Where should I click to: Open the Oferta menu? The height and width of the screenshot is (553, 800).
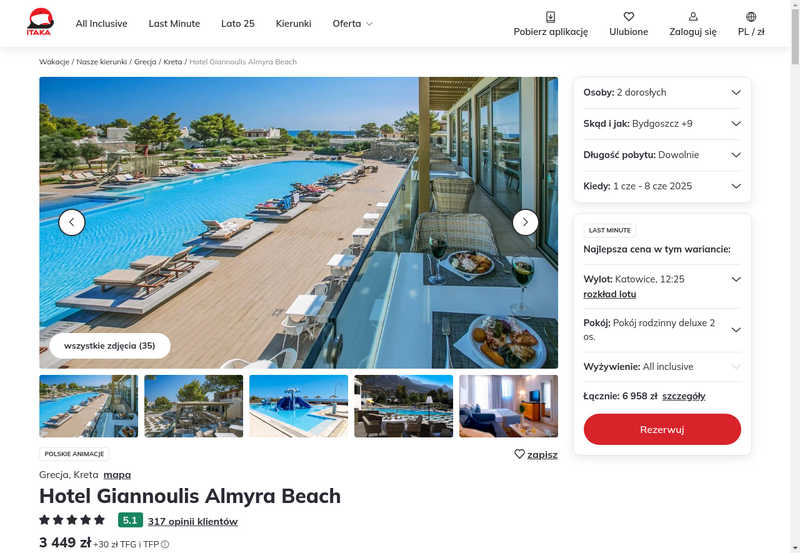(x=353, y=24)
